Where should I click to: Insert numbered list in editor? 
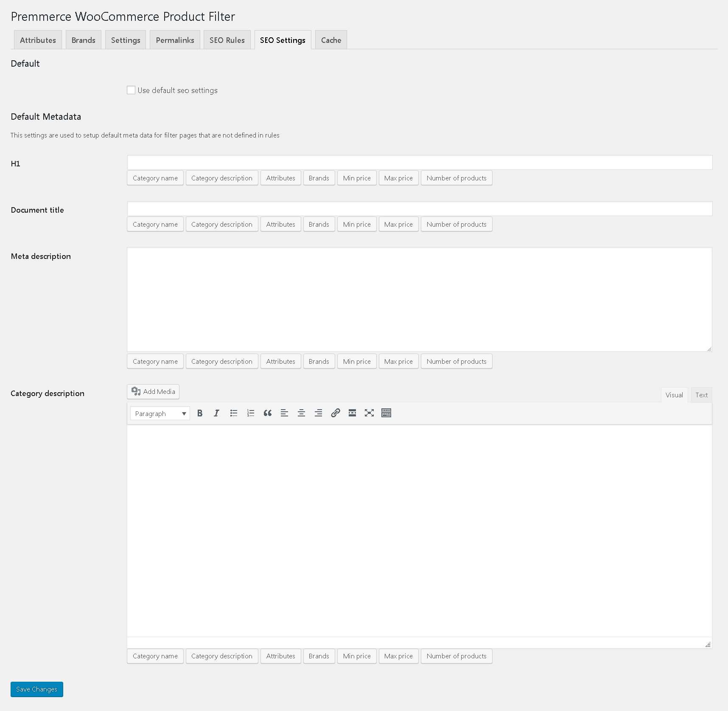250,413
